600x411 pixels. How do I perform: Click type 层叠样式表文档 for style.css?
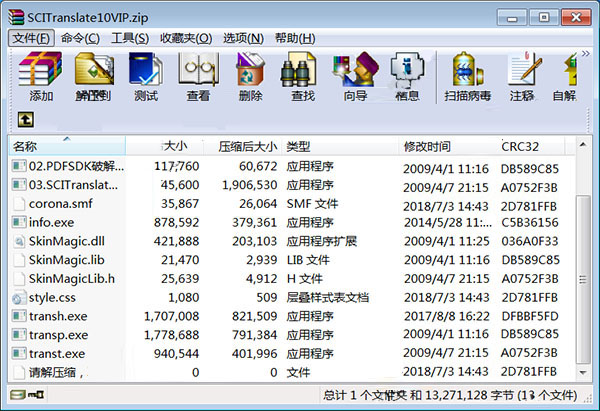point(328,297)
